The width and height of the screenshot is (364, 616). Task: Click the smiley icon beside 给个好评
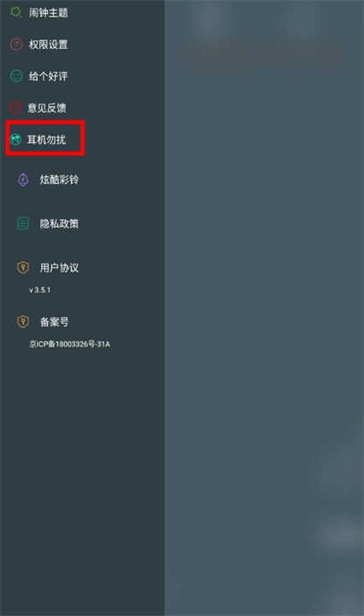tap(16, 76)
